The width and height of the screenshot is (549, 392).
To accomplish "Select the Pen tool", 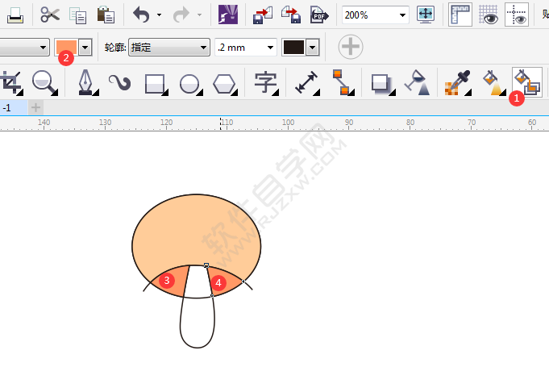I will [x=85, y=82].
